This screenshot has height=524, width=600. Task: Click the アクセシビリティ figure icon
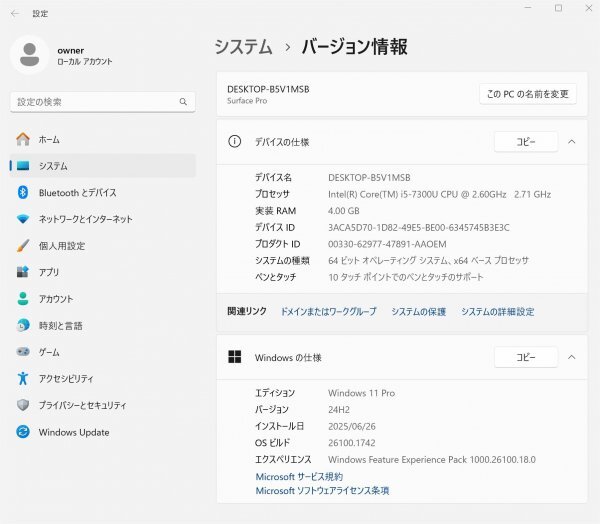click(x=23, y=378)
